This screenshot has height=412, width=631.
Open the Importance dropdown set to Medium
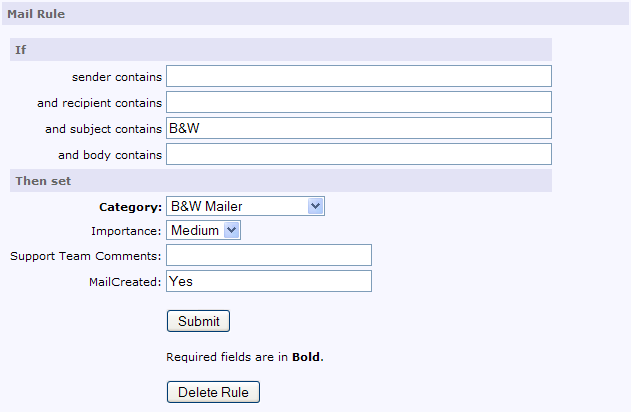click(x=203, y=230)
